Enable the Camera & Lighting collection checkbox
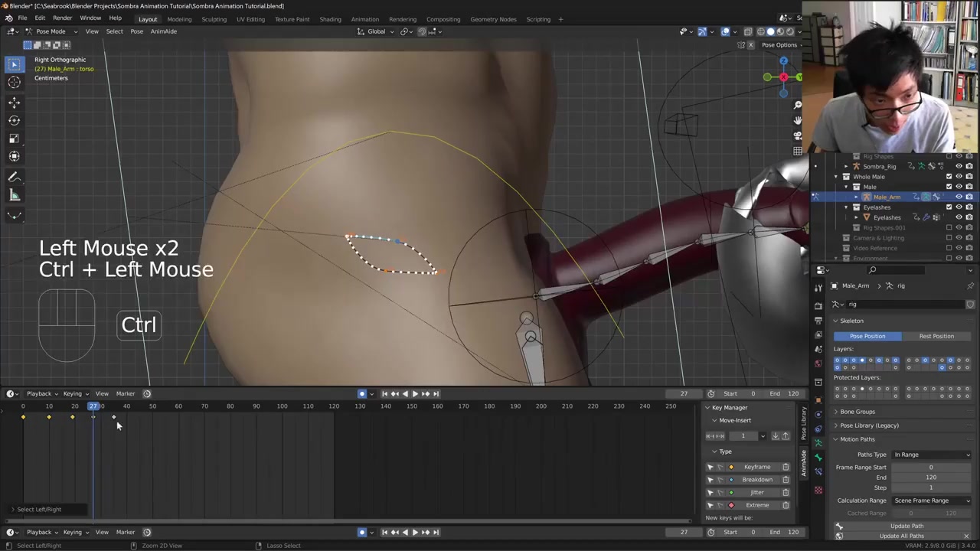The image size is (980, 551). point(949,238)
